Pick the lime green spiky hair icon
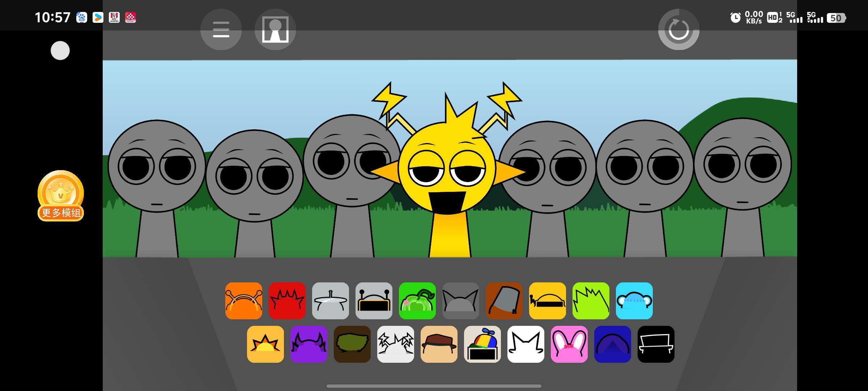This screenshot has width=868, height=391. pos(591,301)
